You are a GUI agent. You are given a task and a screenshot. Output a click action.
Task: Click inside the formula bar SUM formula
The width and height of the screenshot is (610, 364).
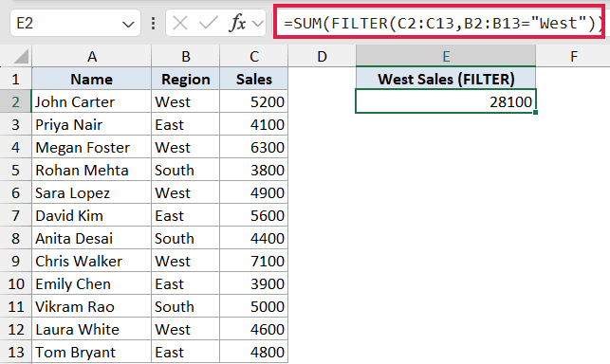pyautogui.click(x=439, y=22)
